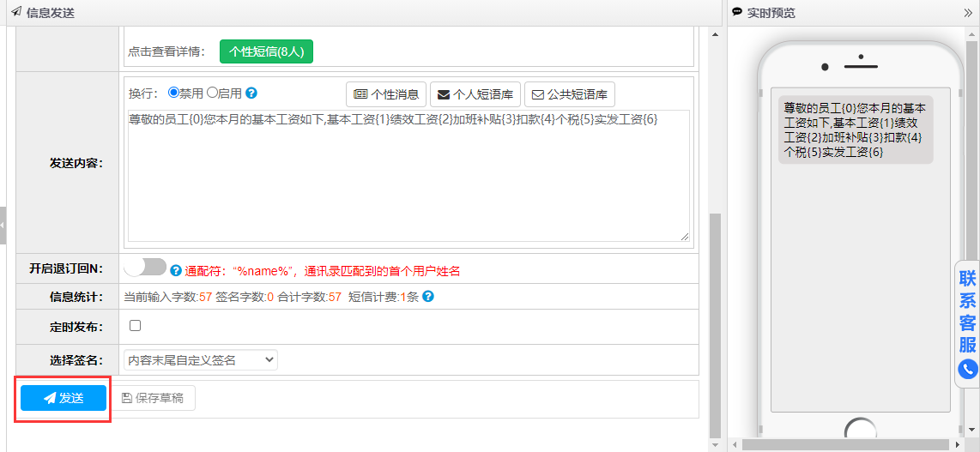Enable the 定时发布 checkbox

point(135,326)
